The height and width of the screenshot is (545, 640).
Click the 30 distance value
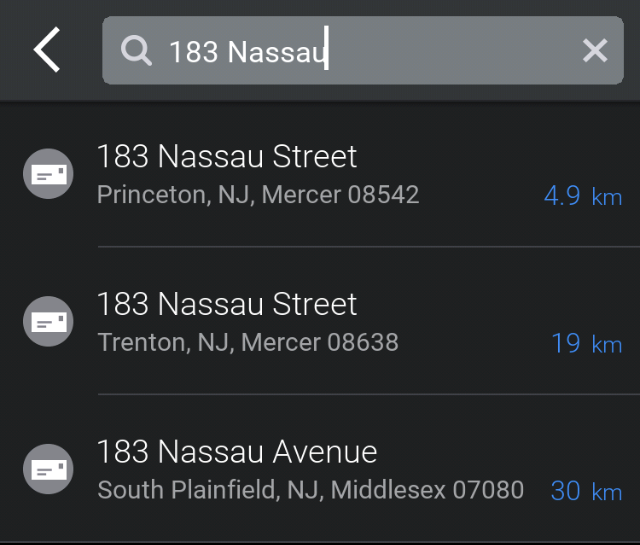click(565, 491)
